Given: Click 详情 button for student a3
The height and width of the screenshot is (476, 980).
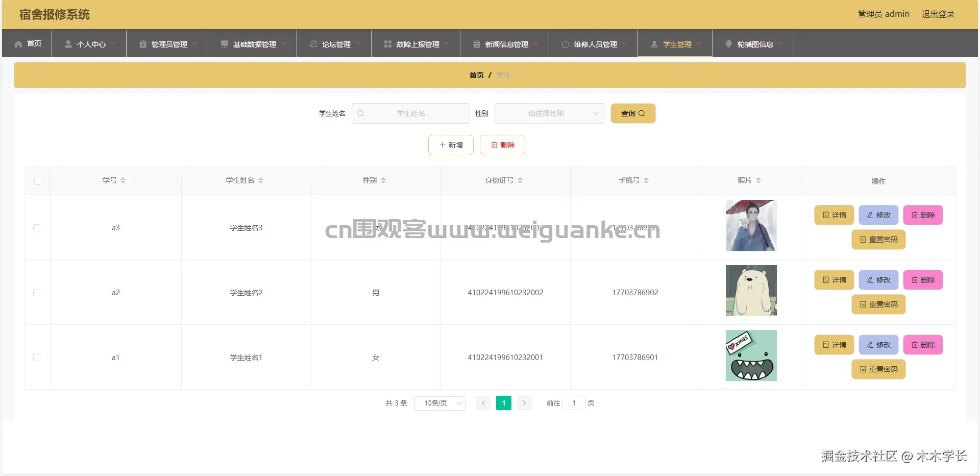Looking at the screenshot, I should (834, 215).
